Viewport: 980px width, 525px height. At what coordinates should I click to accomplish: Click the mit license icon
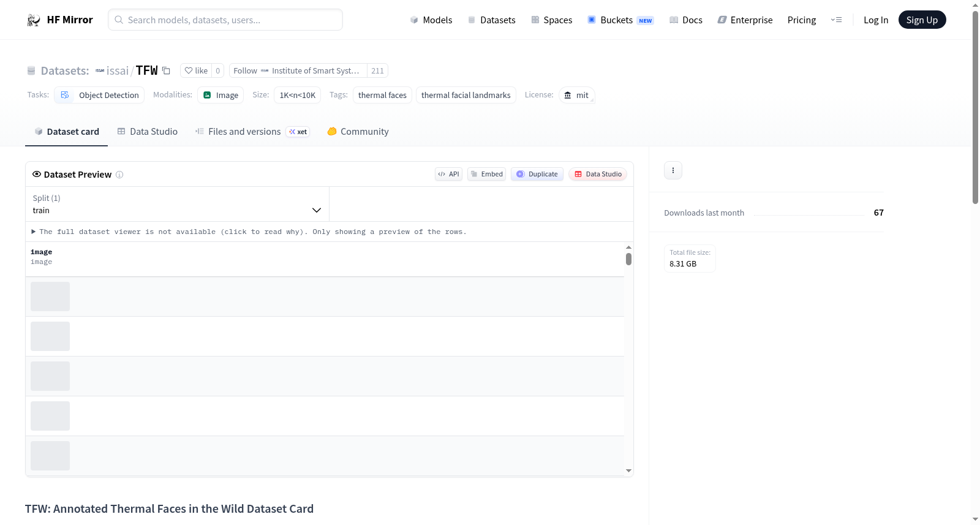(568, 95)
